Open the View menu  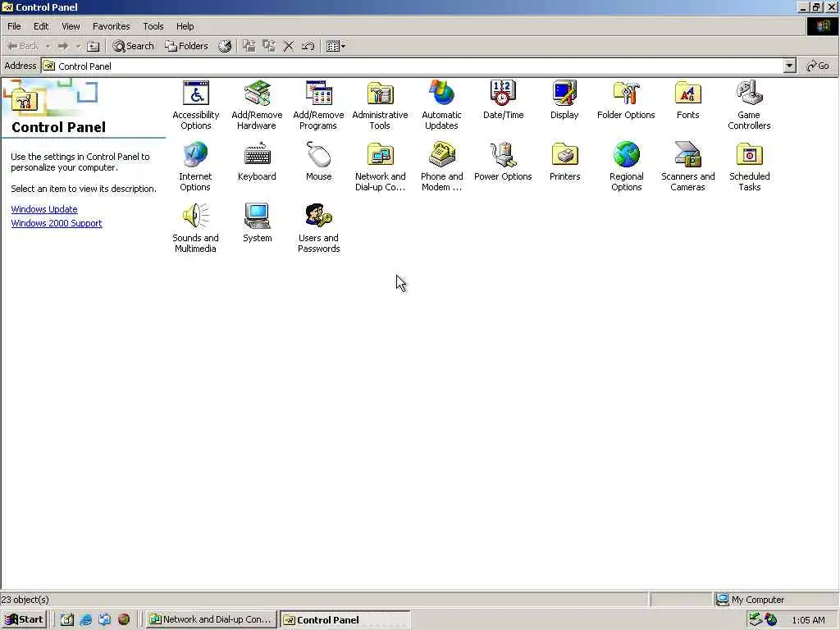(71, 26)
